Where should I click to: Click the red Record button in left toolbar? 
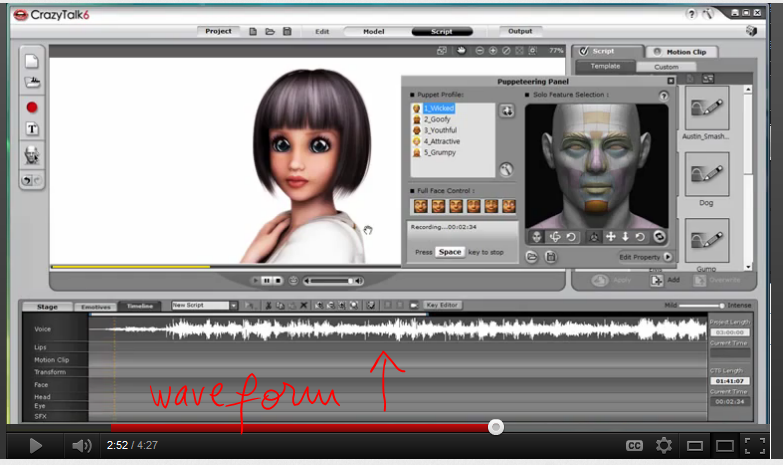(32, 107)
